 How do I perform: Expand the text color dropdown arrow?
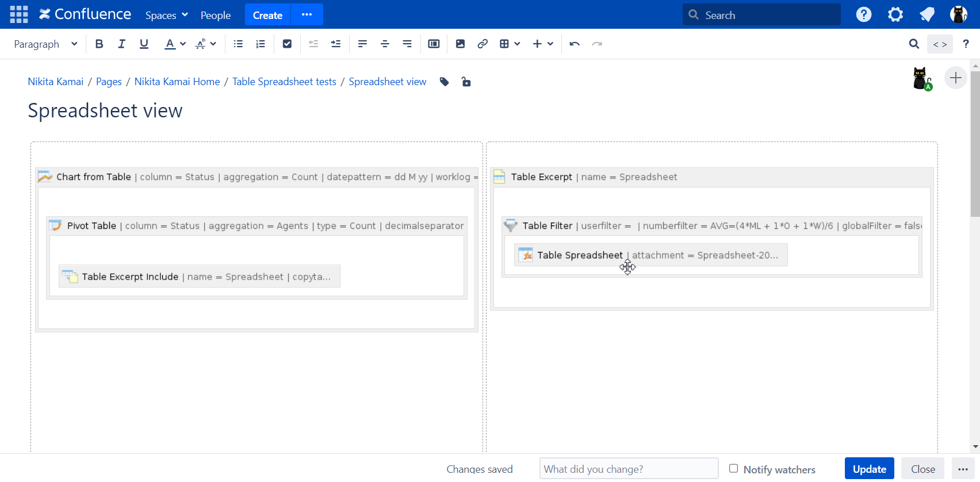[183, 44]
